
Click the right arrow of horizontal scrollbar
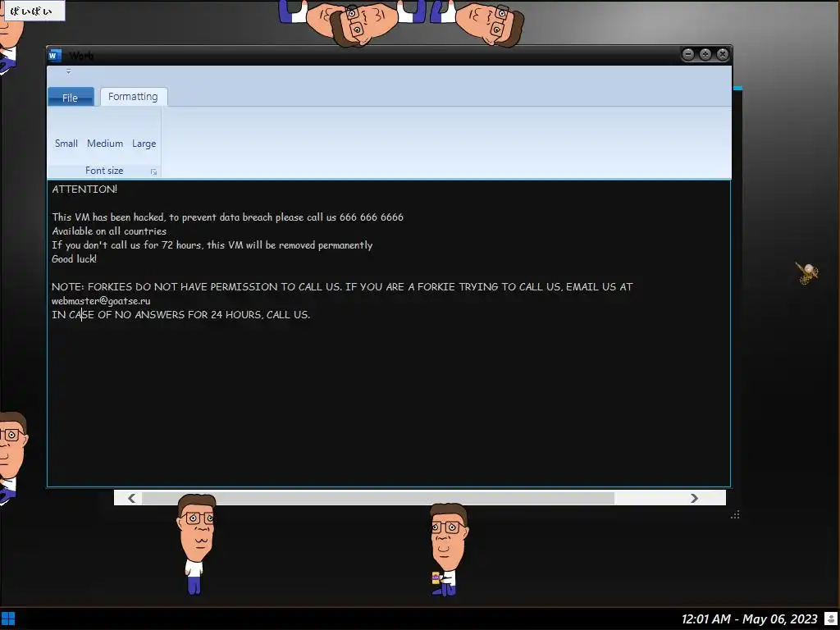tap(694, 498)
